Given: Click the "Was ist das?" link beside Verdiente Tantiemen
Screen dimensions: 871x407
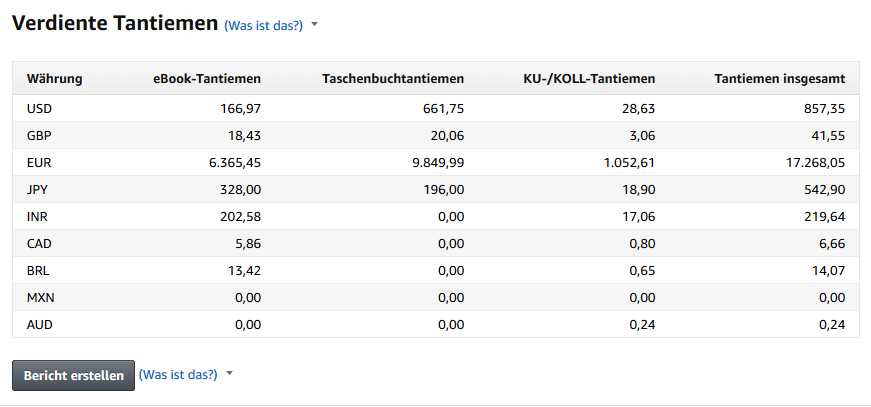Looking at the screenshot, I should pyautogui.click(x=263, y=26).
